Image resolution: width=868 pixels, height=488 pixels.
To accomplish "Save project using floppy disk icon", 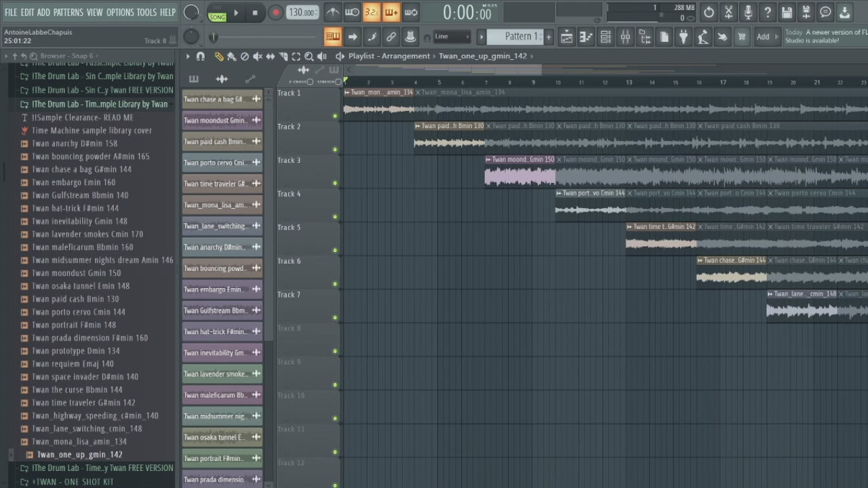I will 787,12.
